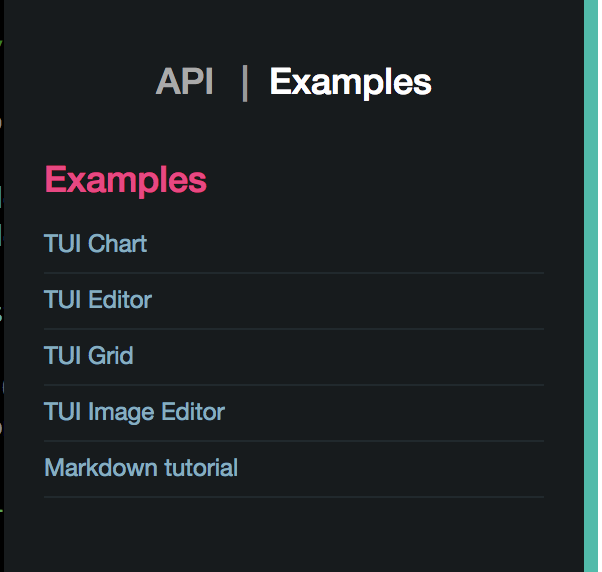
Task: Click the divider line beneath TUI Chart
Action: click(x=294, y=273)
